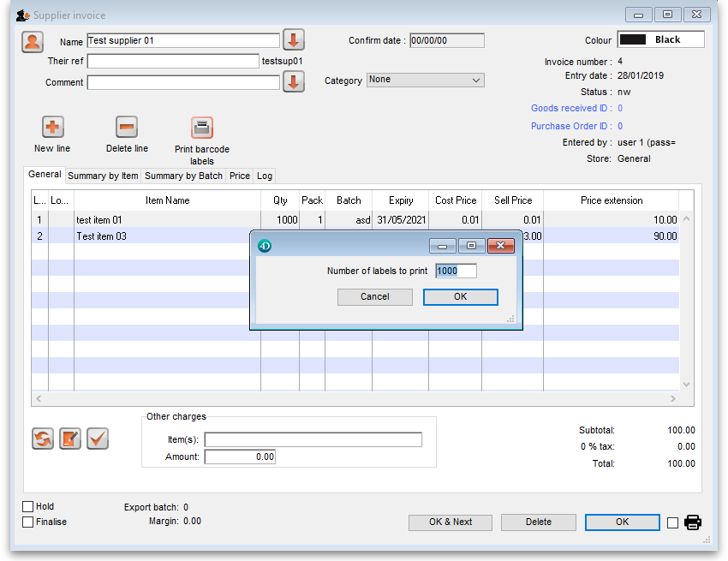Image resolution: width=728 pixels, height=561 pixels.
Task: Click the Purchase Order ID link
Action: (x=570, y=126)
